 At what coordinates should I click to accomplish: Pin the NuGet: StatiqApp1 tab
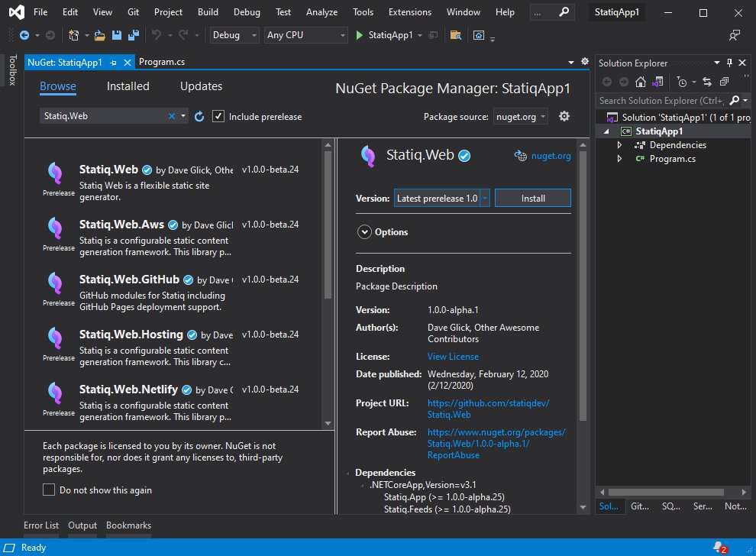(113, 63)
